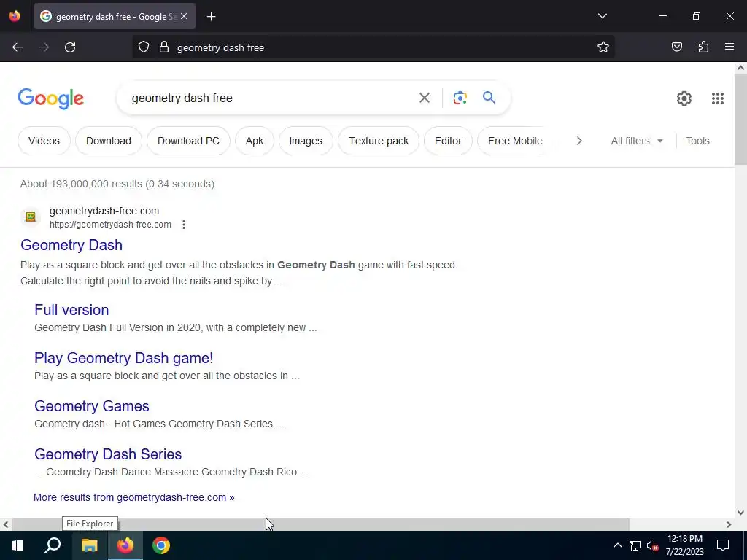Click the https://geometrydash-free.com URL text
747x560 pixels.
[110, 225]
